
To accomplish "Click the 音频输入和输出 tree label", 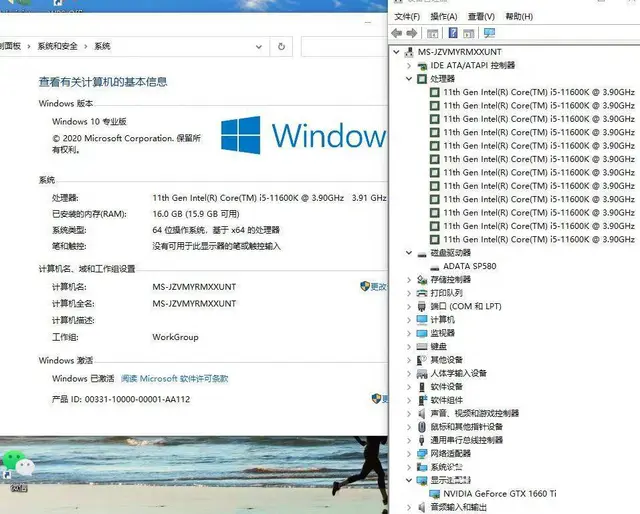I will tap(459, 507).
